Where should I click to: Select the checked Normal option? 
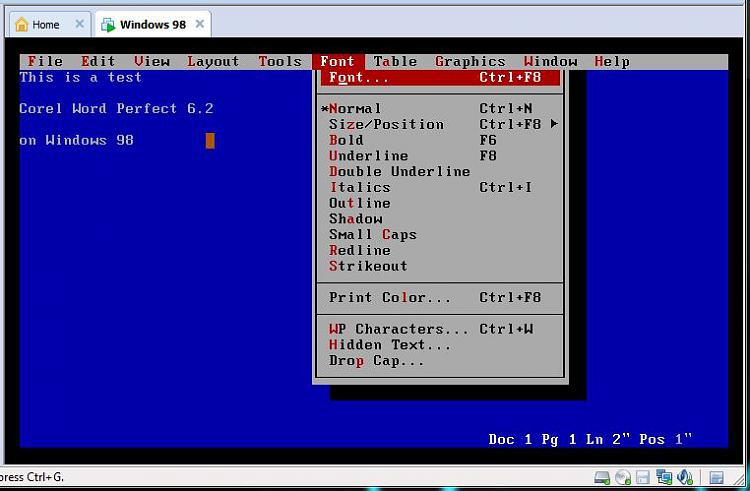coord(440,109)
